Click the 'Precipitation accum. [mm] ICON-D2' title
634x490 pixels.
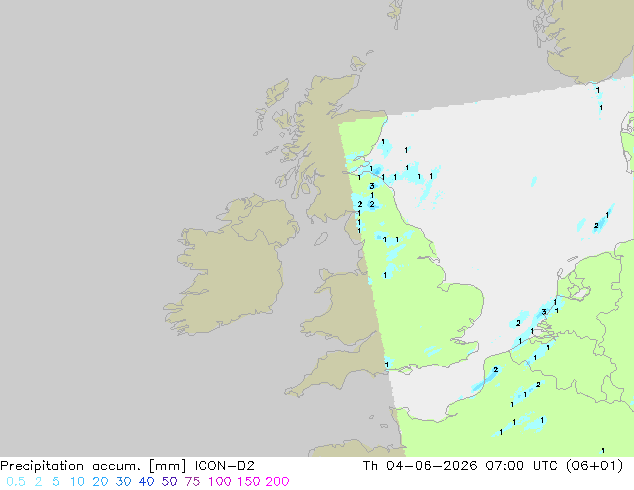point(127,466)
